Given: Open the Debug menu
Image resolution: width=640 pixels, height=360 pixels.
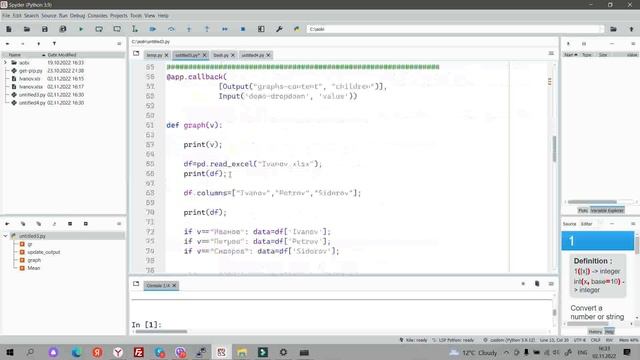Looking at the screenshot, I should [x=77, y=16].
